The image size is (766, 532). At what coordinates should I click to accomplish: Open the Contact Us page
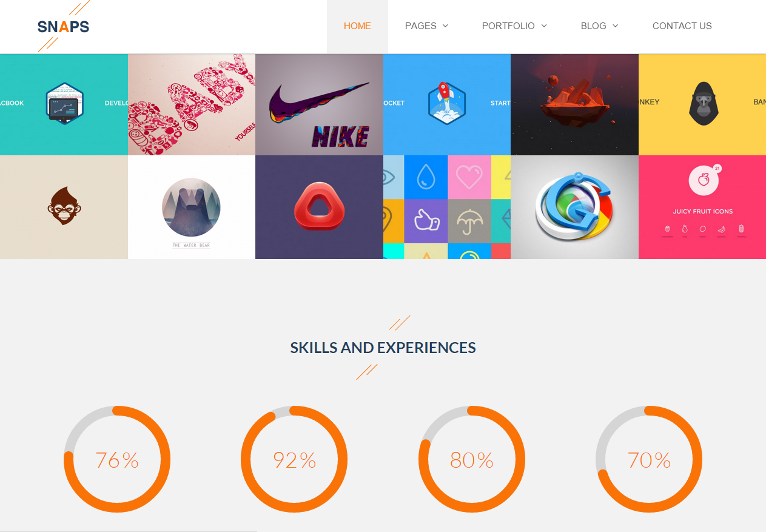(682, 26)
